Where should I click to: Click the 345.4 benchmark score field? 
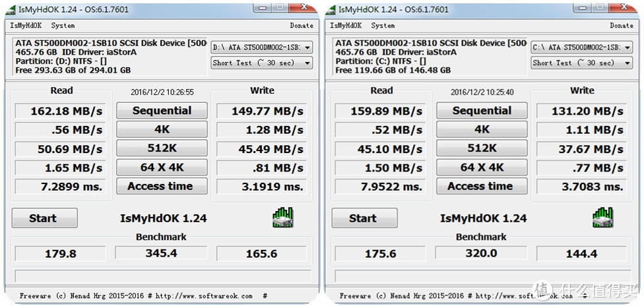[161, 253]
